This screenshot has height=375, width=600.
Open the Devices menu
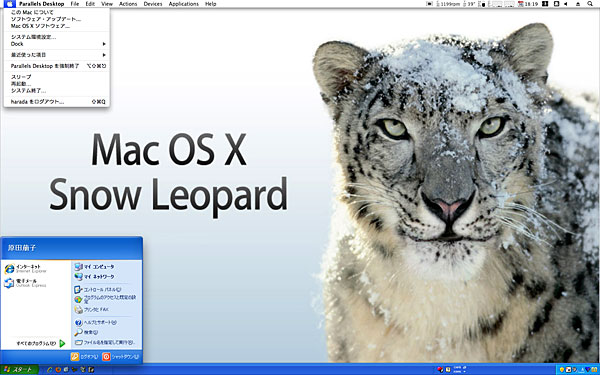(x=153, y=4)
